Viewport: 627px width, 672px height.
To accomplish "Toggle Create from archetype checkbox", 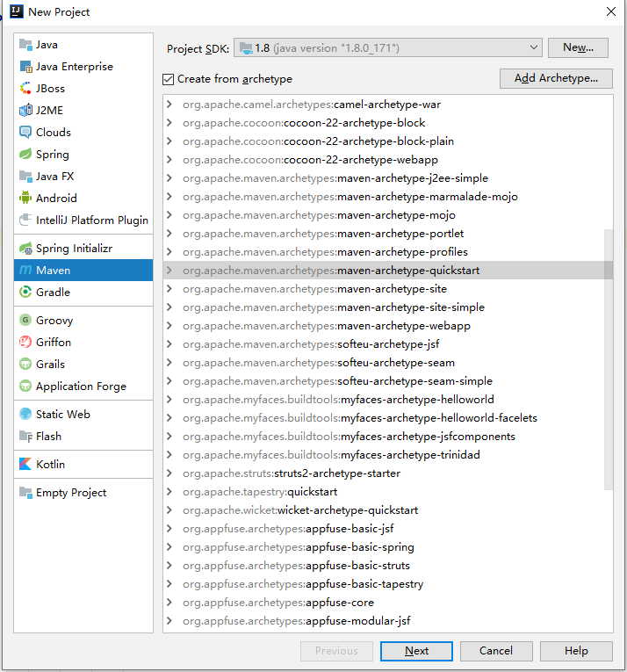I will pyautogui.click(x=168, y=79).
